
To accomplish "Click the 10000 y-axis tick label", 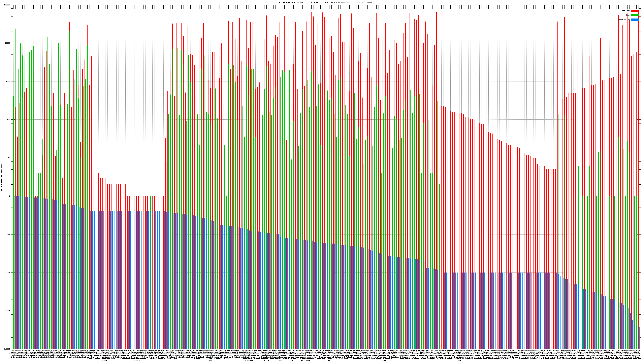I will (8, 43).
